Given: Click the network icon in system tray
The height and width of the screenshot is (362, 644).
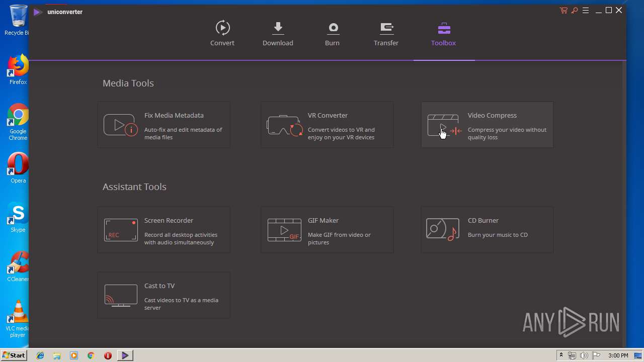Looking at the screenshot, I should point(572,355).
